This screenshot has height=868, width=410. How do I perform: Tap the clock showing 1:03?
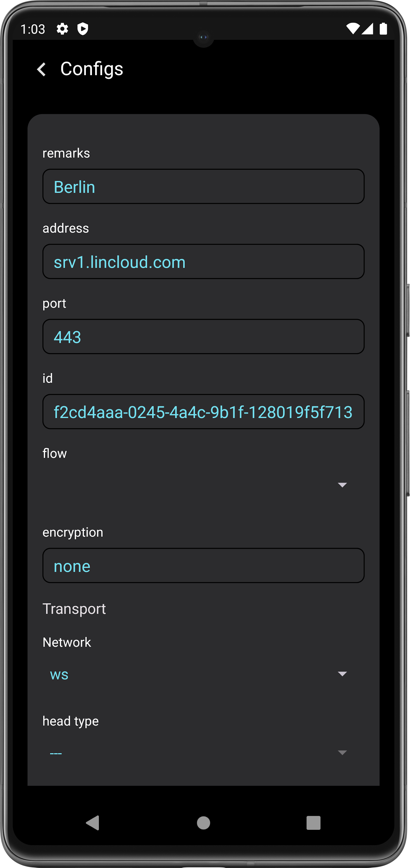click(33, 29)
